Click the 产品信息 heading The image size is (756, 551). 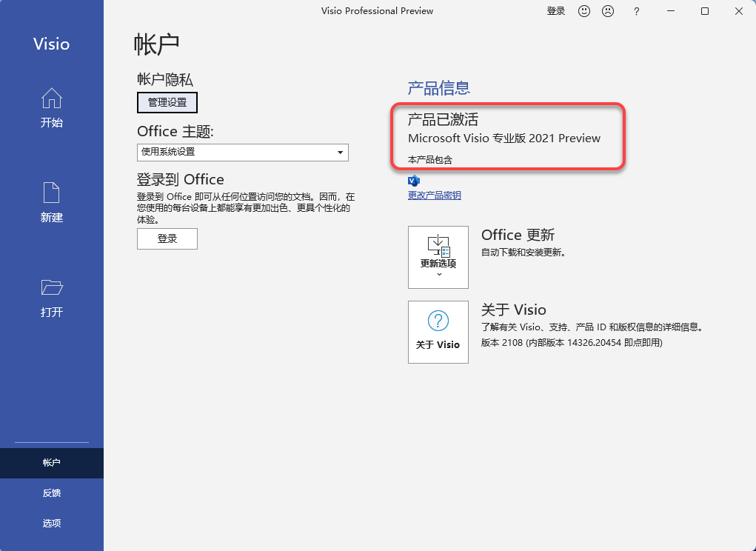[x=439, y=88]
